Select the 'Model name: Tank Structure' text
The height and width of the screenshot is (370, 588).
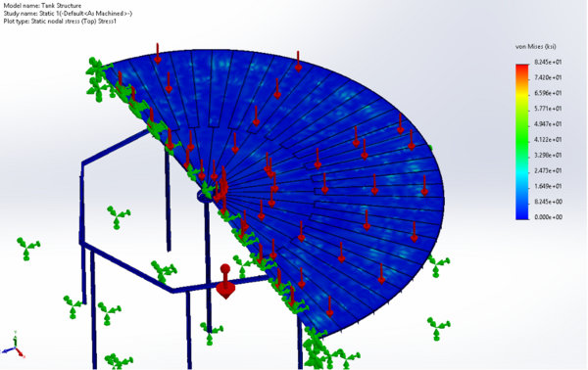click(x=42, y=6)
